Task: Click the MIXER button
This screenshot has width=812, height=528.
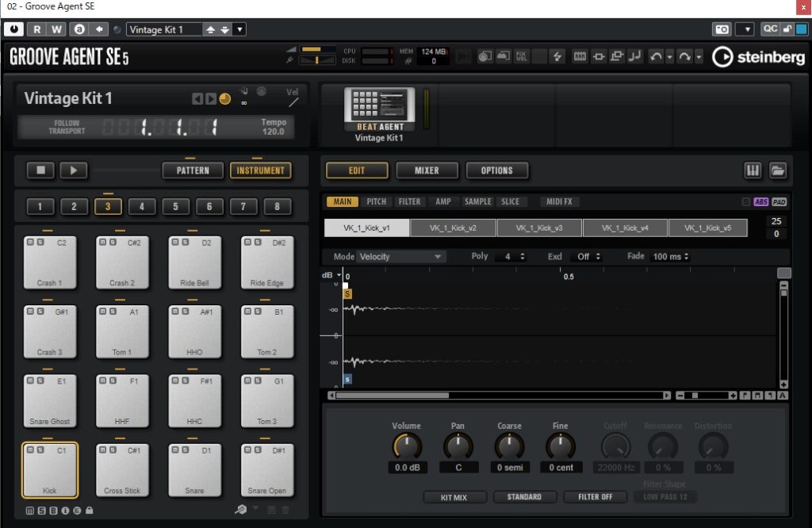Action: (x=427, y=170)
